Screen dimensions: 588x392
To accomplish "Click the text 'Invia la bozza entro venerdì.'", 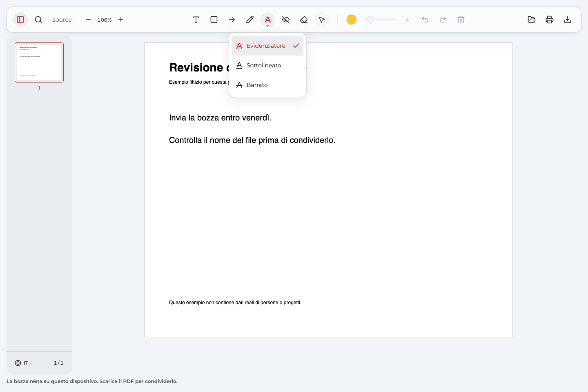I will [220, 118].
